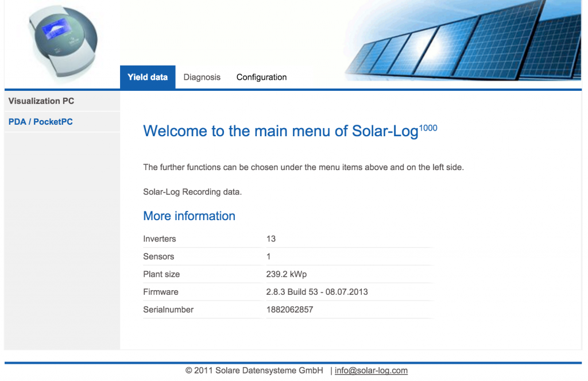Open the Configuration tab
This screenshot has width=588, height=381.
tap(261, 77)
